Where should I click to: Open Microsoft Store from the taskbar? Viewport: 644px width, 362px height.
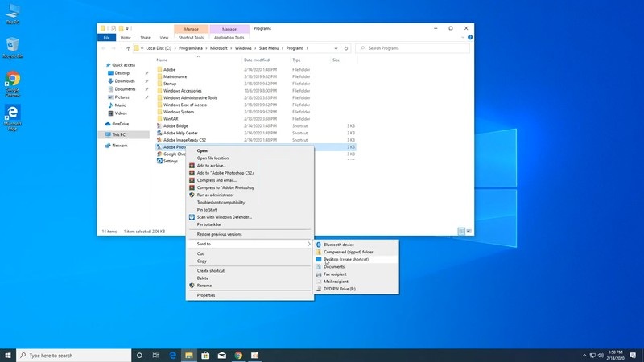pyautogui.click(x=205, y=355)
